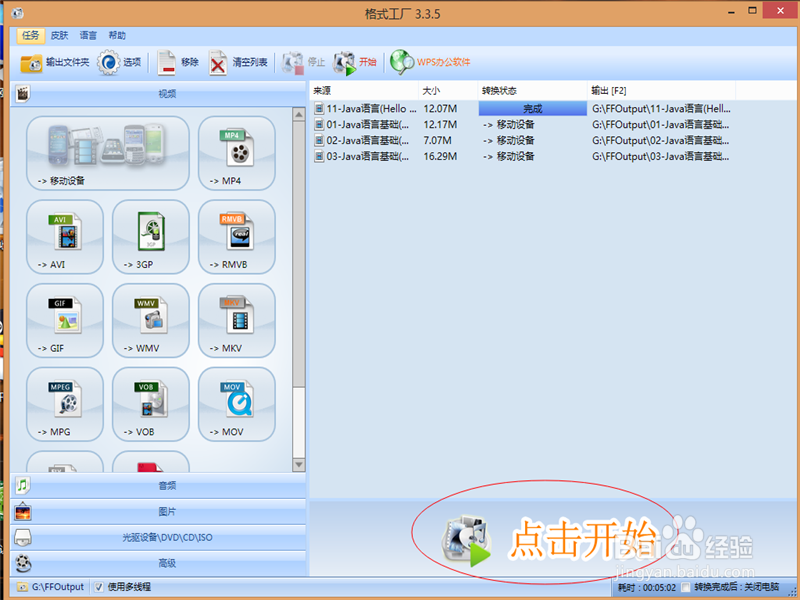The image size is (800, 600).
Task: Click the 停止 stop toolbar button
Action: point(304,62)
